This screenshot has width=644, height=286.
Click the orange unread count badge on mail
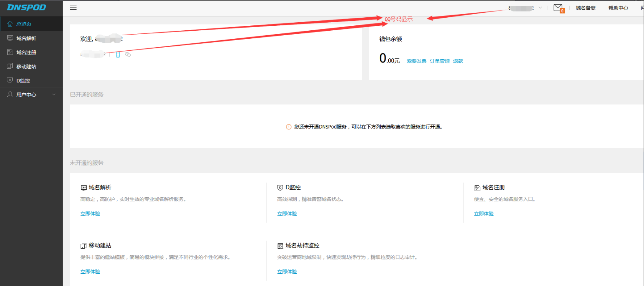[562, 11]
